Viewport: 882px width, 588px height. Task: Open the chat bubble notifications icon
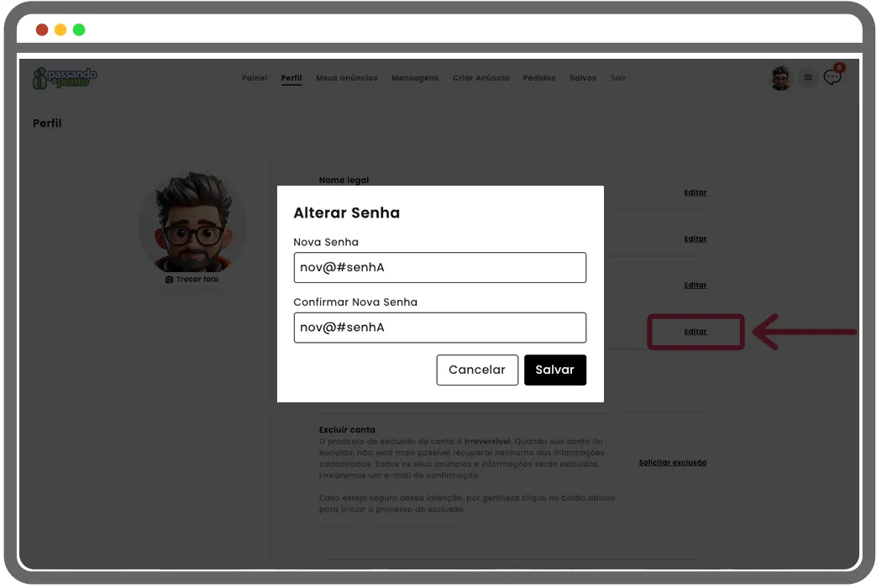pyautogui.click(x=832, y=77)
